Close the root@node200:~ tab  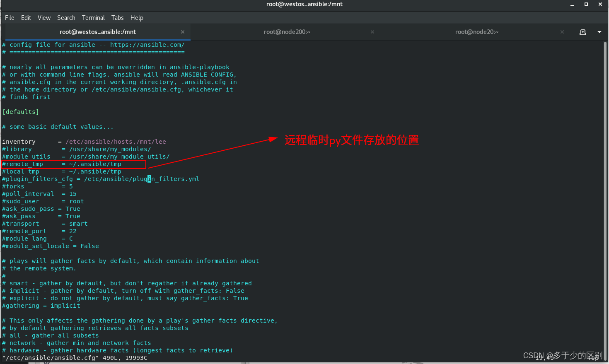click(x=372, y=32)
